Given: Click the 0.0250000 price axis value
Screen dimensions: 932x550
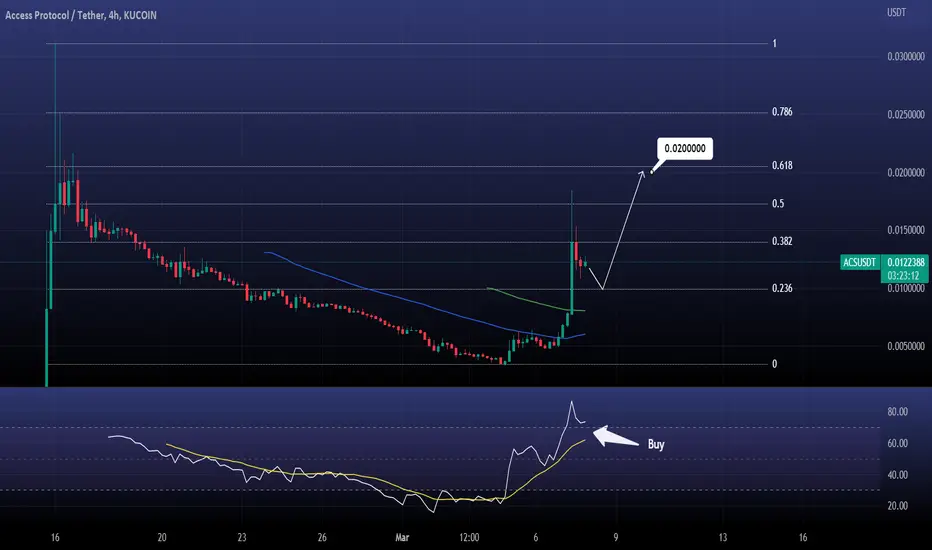Looking at the screenshot, I should point(906,115).
